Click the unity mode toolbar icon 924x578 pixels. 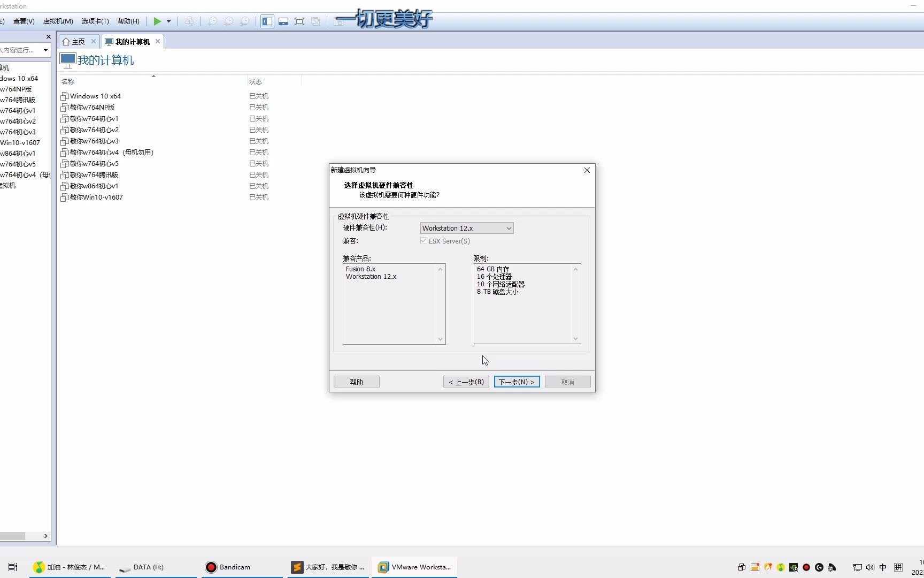[315, 21]
